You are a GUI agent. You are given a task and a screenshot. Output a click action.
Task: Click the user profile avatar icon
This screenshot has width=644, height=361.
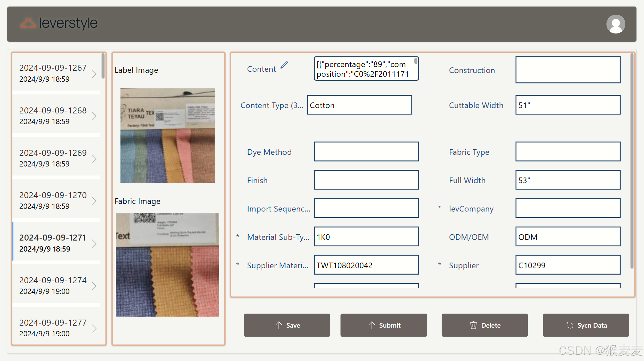tap(615, 24)
